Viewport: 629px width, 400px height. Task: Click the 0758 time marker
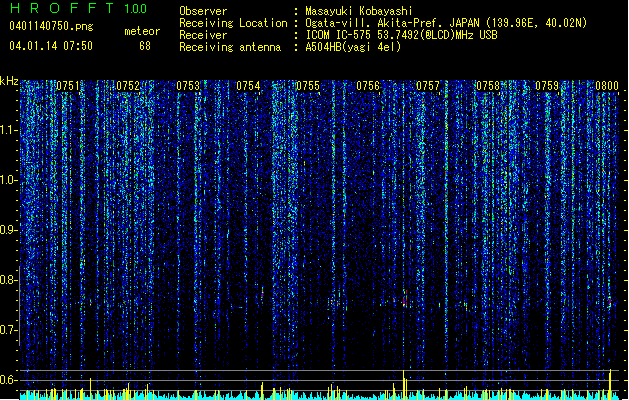(x=488, y=86)
